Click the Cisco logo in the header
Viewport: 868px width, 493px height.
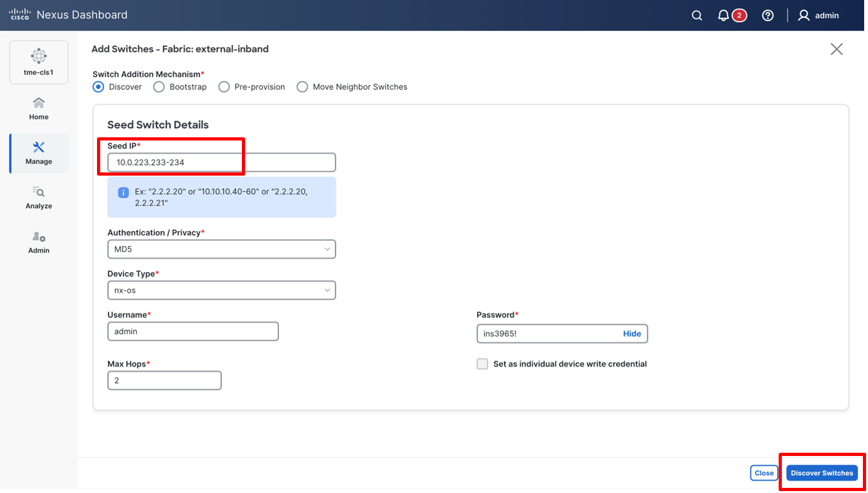click(19, 15)
